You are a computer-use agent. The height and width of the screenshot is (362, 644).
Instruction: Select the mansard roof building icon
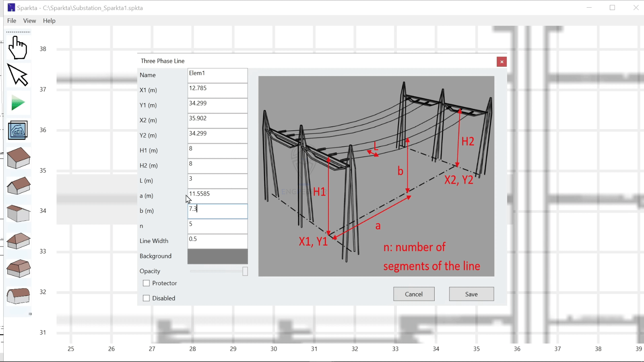pos(19,268)
